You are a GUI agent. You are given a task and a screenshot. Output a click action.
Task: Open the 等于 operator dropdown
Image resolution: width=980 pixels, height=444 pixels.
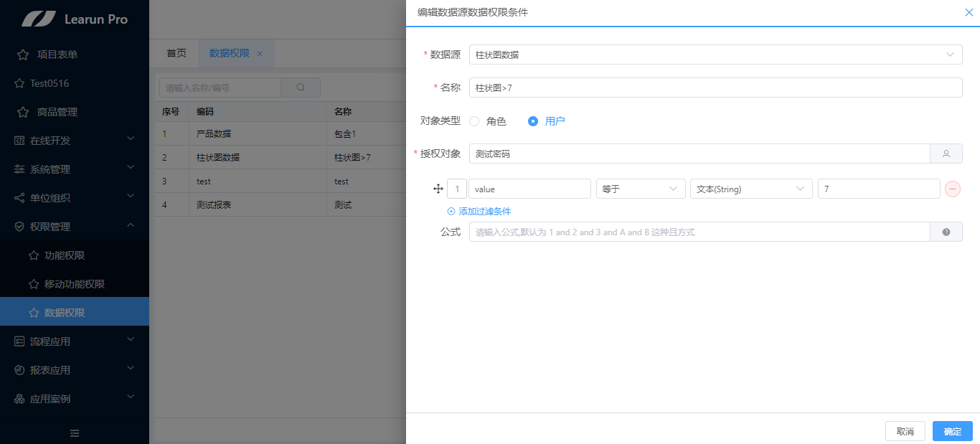click(x=640, y=189)
